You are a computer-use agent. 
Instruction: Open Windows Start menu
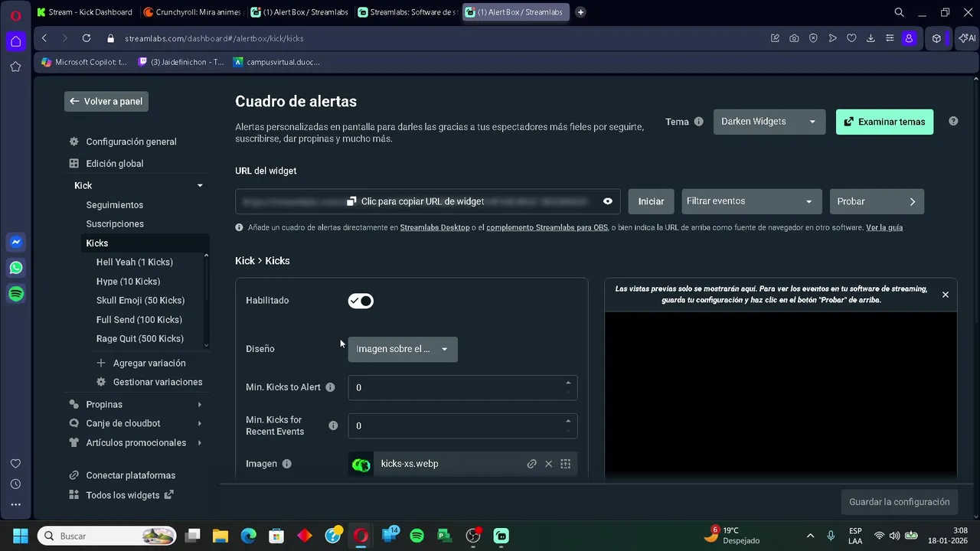coord(21,536)
